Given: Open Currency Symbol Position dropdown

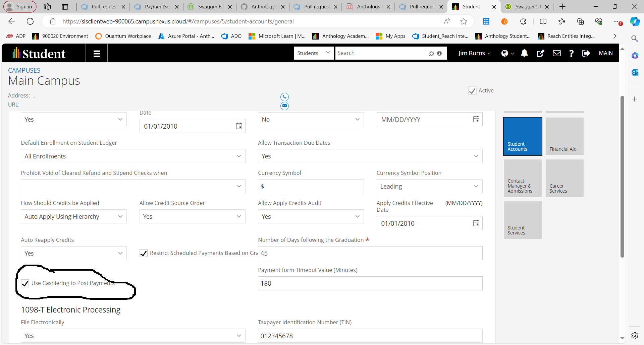Looking at the screenshot, I should 429,186.
